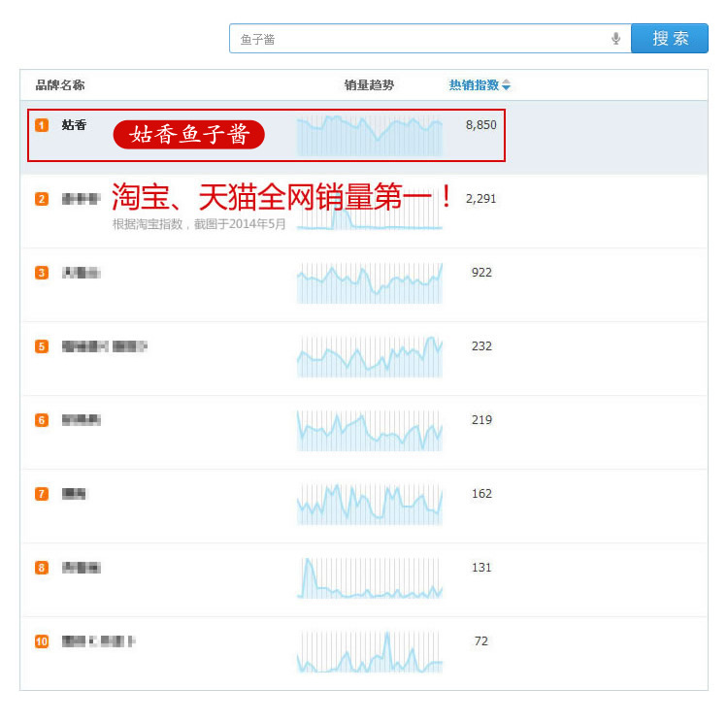Open sales trend chart for 232 row
This screenshot has height=722, width=728.
[370, 356]
